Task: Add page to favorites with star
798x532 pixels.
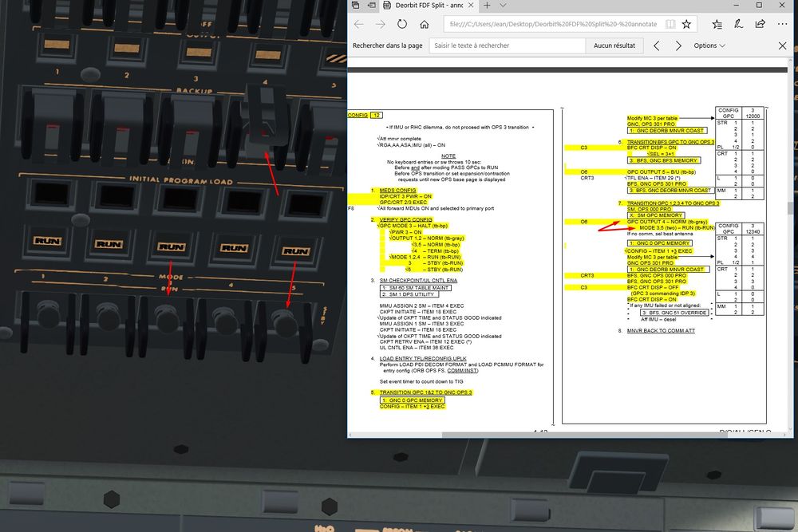Action: click(686, 24)
